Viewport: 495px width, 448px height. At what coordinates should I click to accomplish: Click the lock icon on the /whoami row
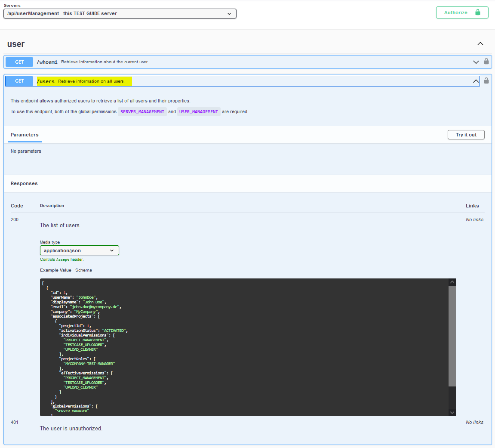(486, 62)
